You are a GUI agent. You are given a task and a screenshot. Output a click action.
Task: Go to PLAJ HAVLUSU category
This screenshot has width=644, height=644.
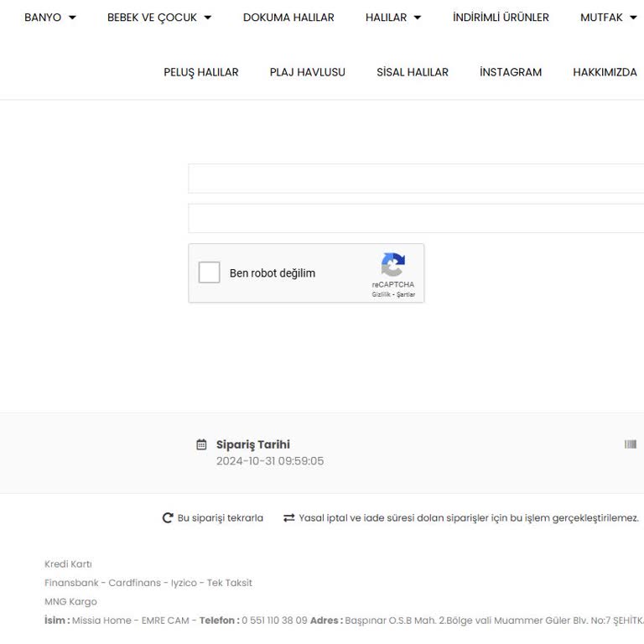tap(307, 72)
